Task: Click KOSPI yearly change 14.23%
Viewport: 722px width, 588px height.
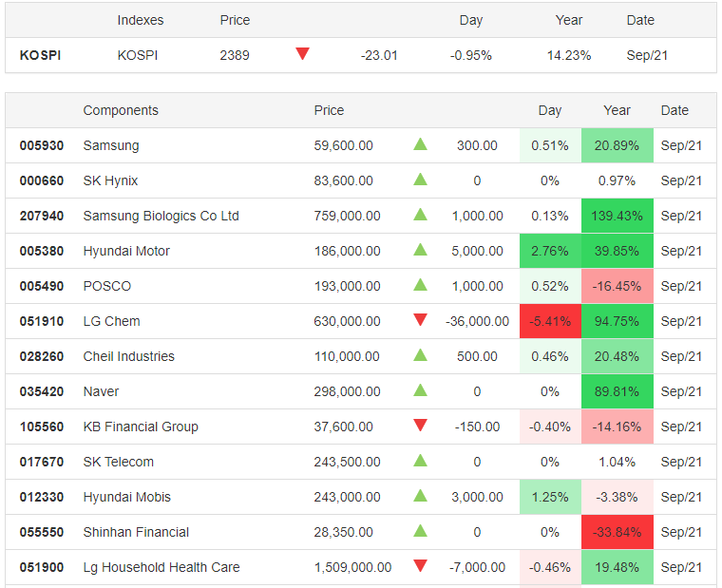Action: point(569,55)
